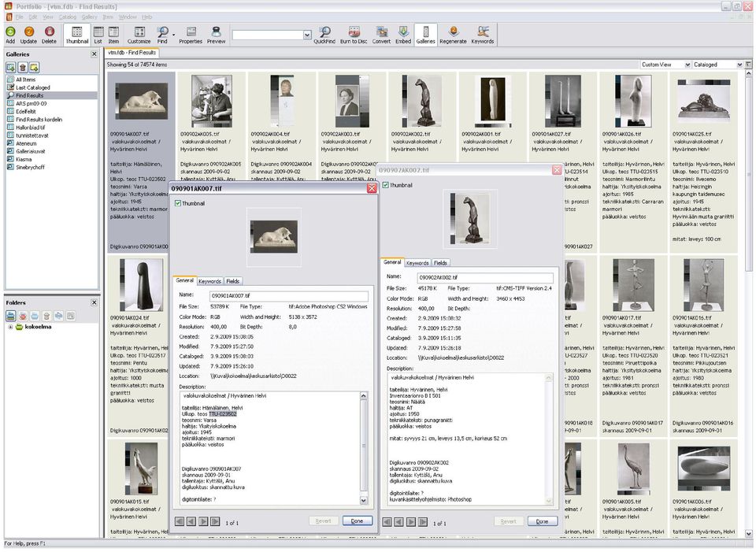The height and width of the screenshot is (552, 756).
Task: Click the Find magnifier icon
Action: click(x=162, y=31)
